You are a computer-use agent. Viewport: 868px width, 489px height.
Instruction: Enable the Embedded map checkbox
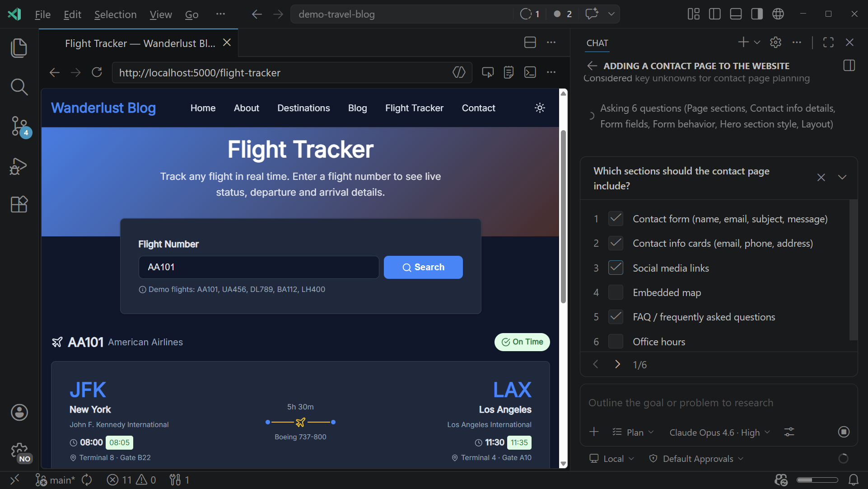tap(615, 292)
